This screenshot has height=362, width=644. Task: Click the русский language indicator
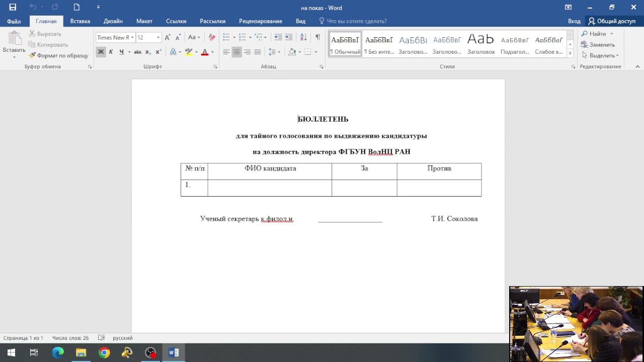123,338
